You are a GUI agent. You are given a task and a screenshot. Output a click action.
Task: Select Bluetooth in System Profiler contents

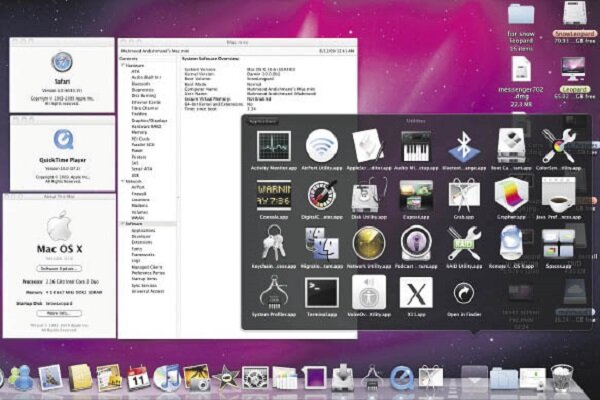click(140, 83)
